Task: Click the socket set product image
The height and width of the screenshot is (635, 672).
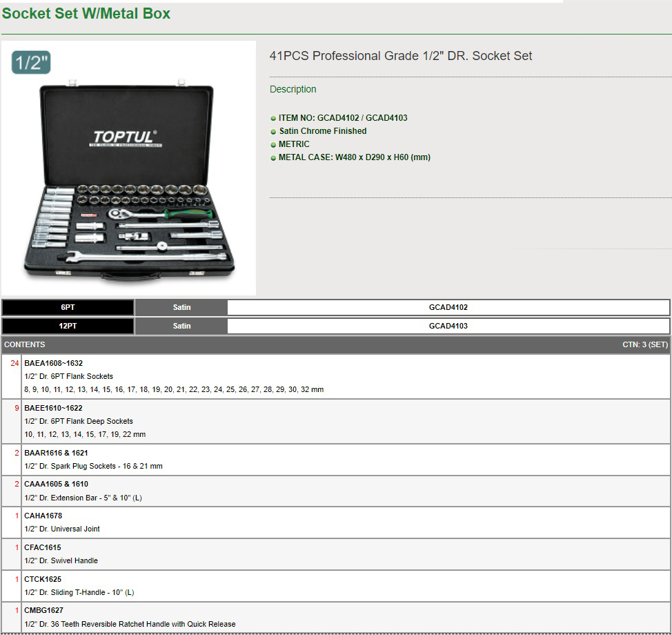Action: click(x=128, y=168)
